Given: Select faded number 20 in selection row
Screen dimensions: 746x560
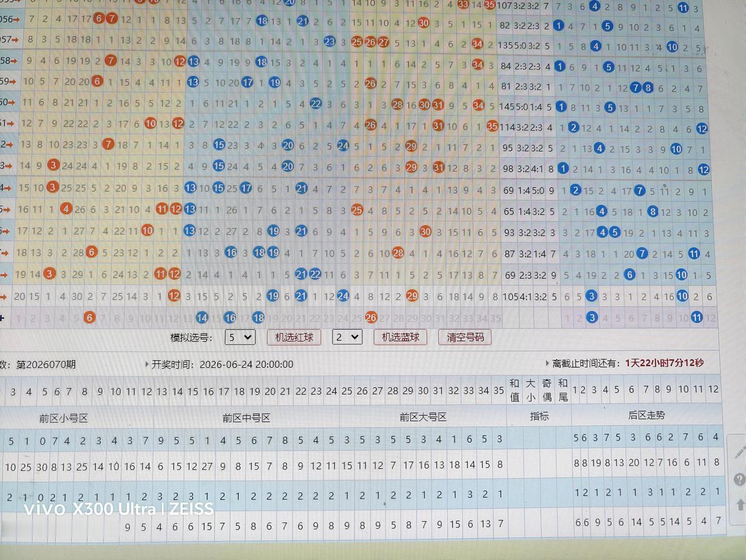Looking at the screenshot, I should [286, 318].
